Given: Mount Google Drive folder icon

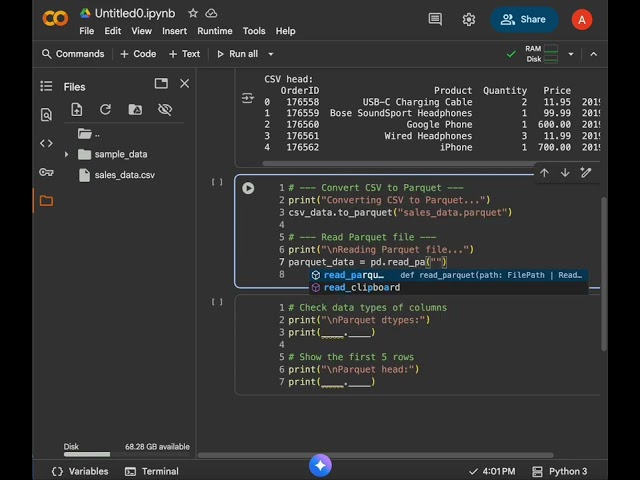Looking at the screenshot, I should [135, 109].
